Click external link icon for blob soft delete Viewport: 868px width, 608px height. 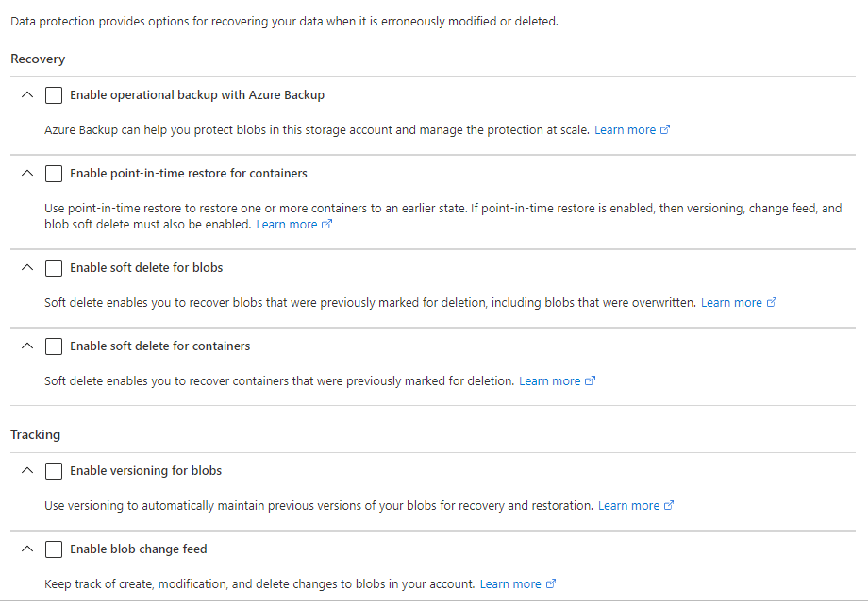pos(772,303)
